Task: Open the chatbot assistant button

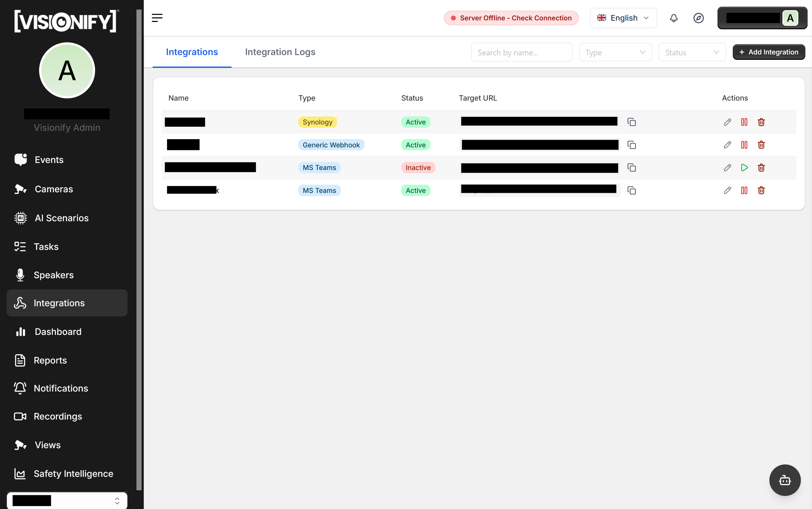Action: click(x=785, y=480)
